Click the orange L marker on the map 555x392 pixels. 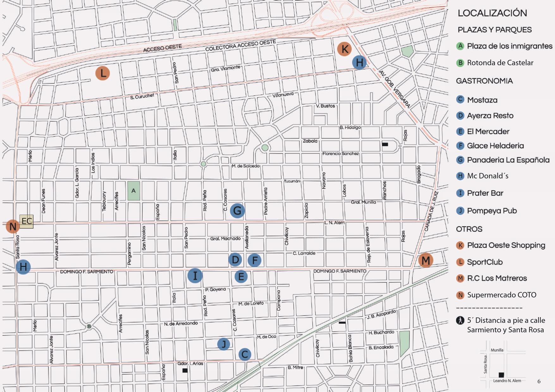pos(102,73)
